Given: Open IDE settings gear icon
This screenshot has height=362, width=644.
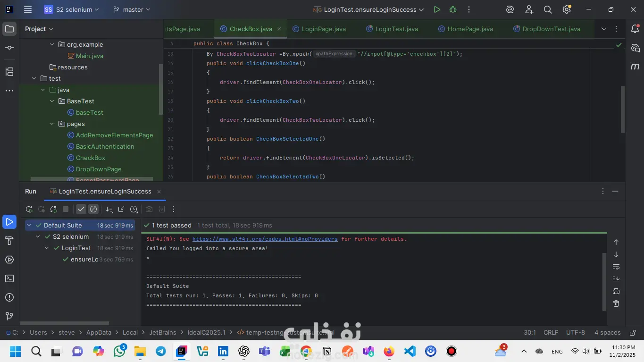Looking at the screenshot, I should tap(567, 9).
